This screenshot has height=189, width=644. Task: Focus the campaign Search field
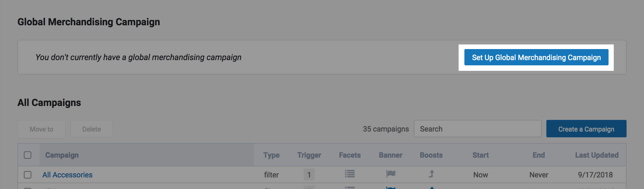point(477,129)
